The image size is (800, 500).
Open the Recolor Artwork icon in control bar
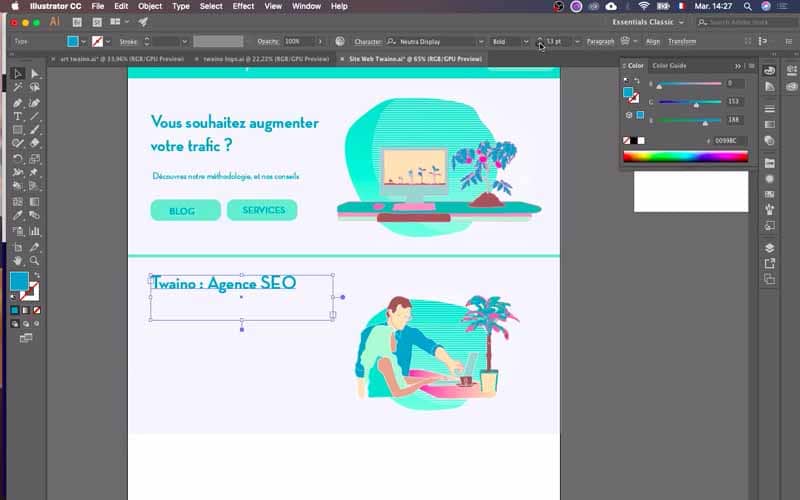340,41
